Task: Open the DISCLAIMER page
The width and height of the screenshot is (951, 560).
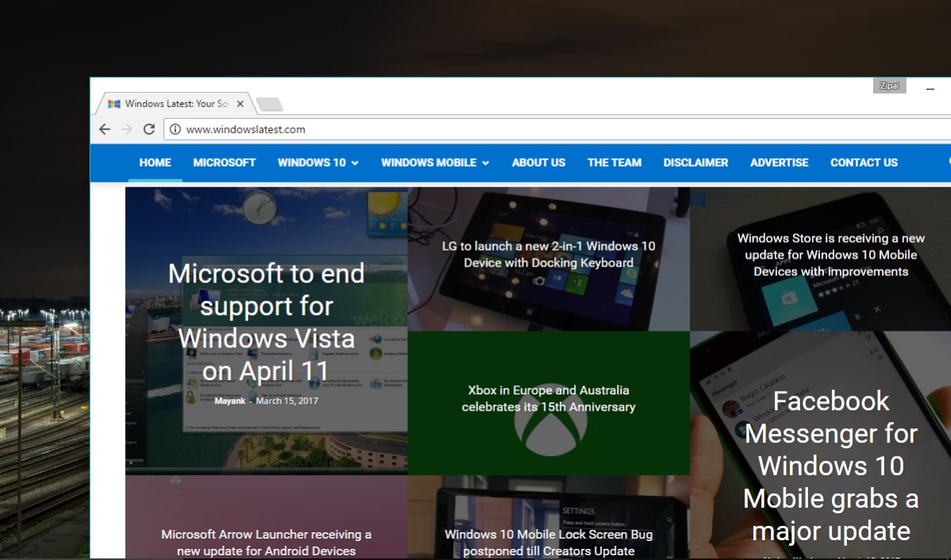Action: coord(695,163)
